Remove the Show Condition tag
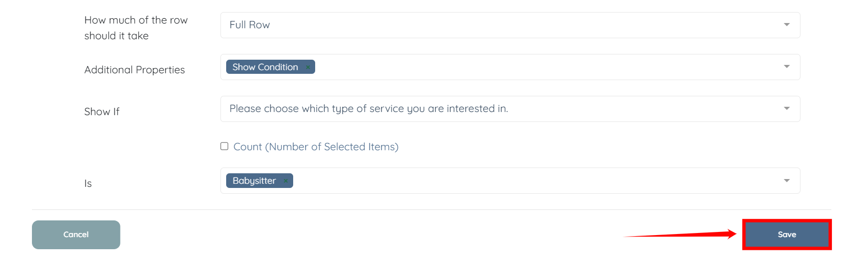Viewport: 868px width, 278px height. coord(308,68)
